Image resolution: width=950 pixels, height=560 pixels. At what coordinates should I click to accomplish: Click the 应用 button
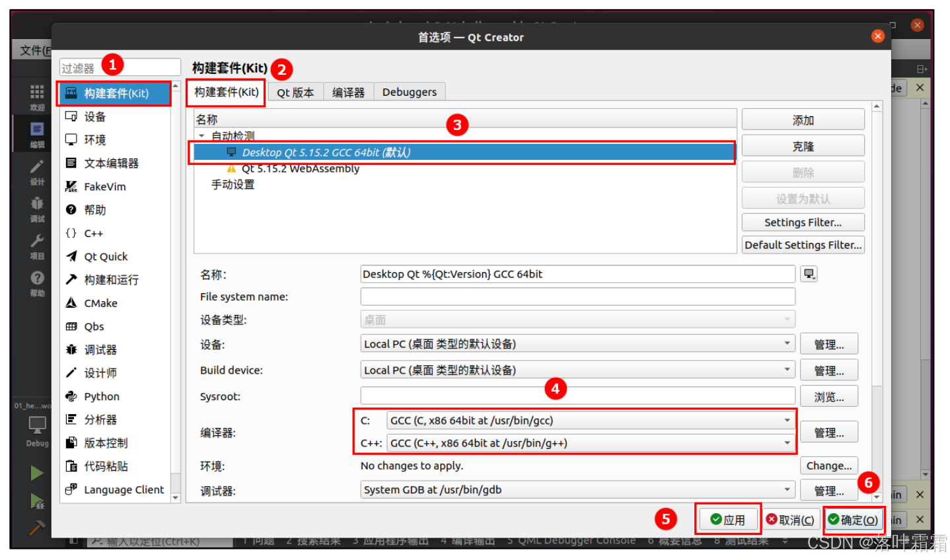pyautogui.click(x=728, y=520)
